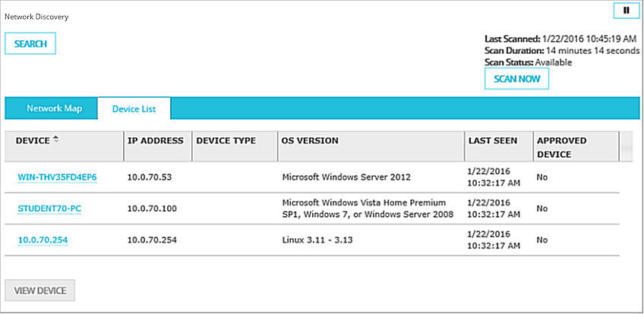This screenshot has height=314, width=644.
Task: Click the scrollbar area beside the header
Action: 627,146
